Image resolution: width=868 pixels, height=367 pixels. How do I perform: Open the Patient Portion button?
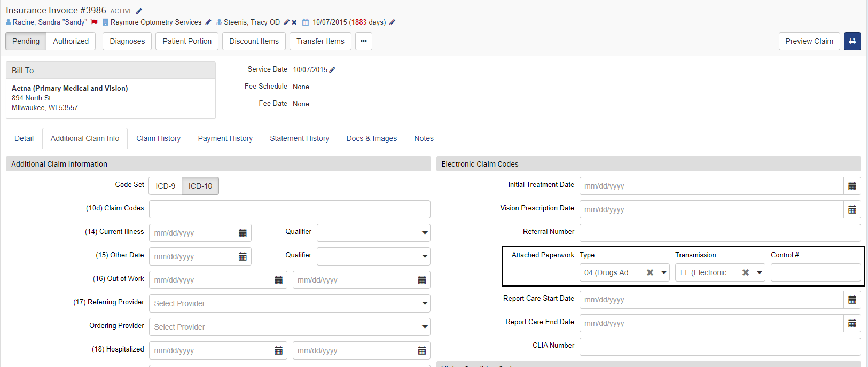pyautogui.click(x=187, y=41)
